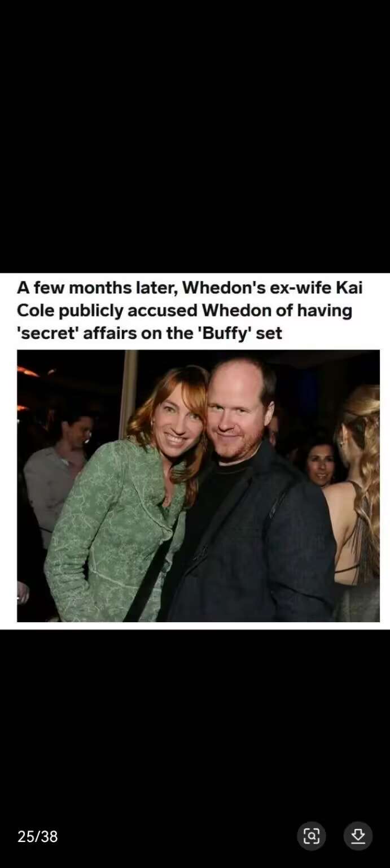The height and width of the screenshot is (868, 390).
Task: Tap the black area above the headline
Action: (195, 136)
